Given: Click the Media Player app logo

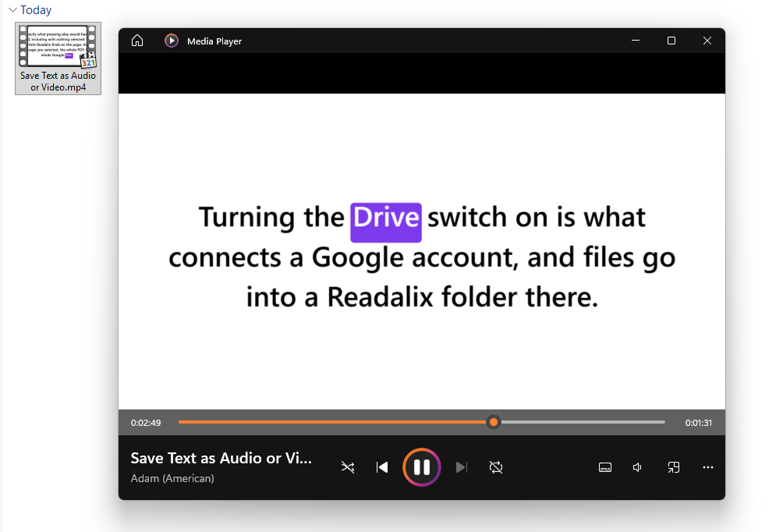Looking at the screenshot, I should (x=172, y=41).
